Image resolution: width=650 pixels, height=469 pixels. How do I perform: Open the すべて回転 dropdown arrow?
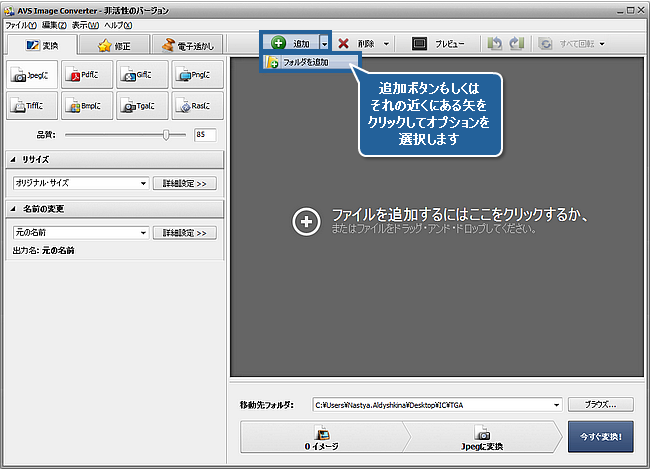602,44
